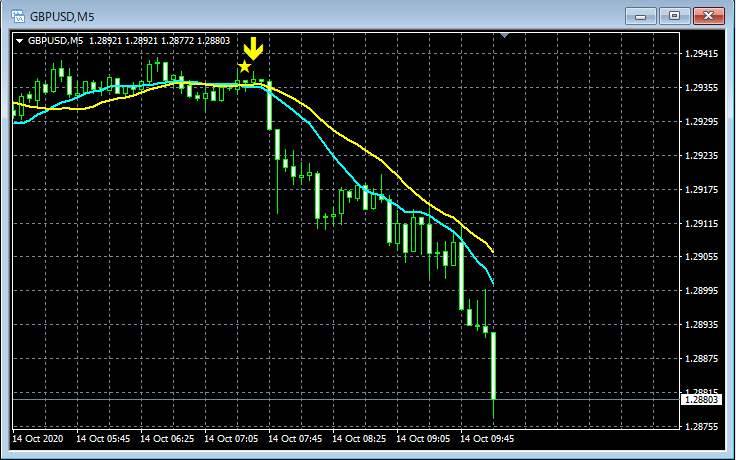Click price scale value 1.29295

(x=701, y=122)
